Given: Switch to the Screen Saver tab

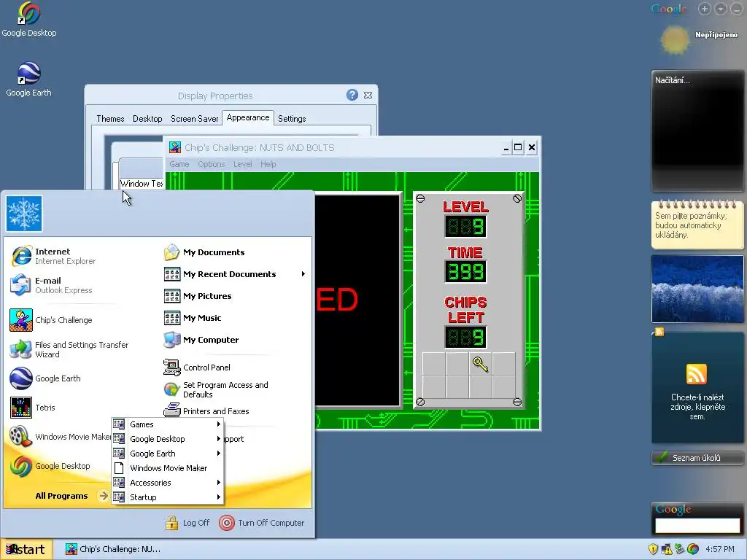Looking at the screenshot, I should pyautogui.click(x=194, y=119).
